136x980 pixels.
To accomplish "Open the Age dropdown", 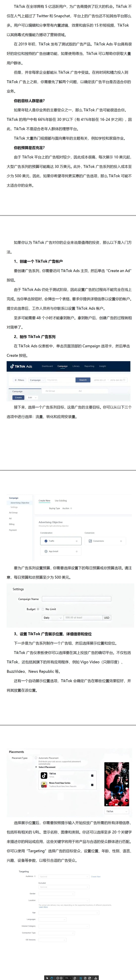I will tap(69, 913).
